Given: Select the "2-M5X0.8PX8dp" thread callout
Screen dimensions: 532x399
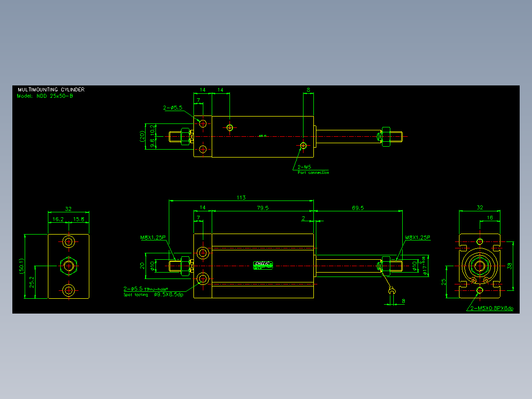Looking at the screenshot, I should tap(492, 308).
